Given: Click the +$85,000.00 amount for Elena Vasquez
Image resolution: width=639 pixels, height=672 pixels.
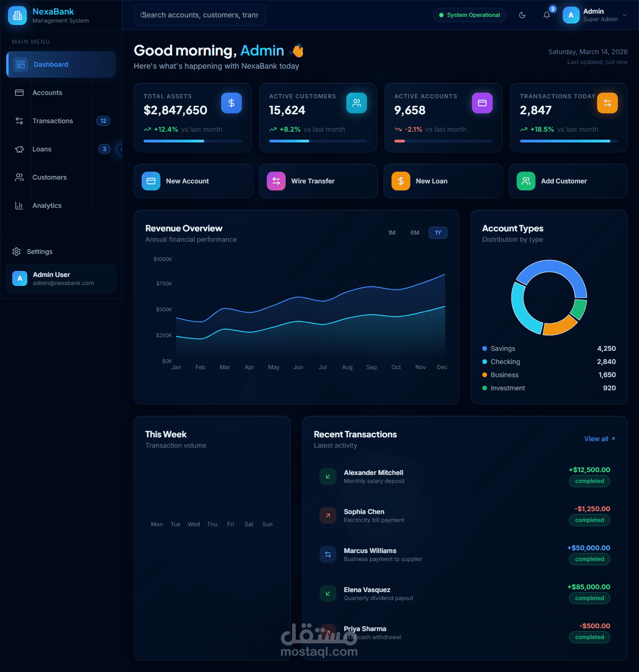Looking at the screenshot, I should [x=589, y=587].
